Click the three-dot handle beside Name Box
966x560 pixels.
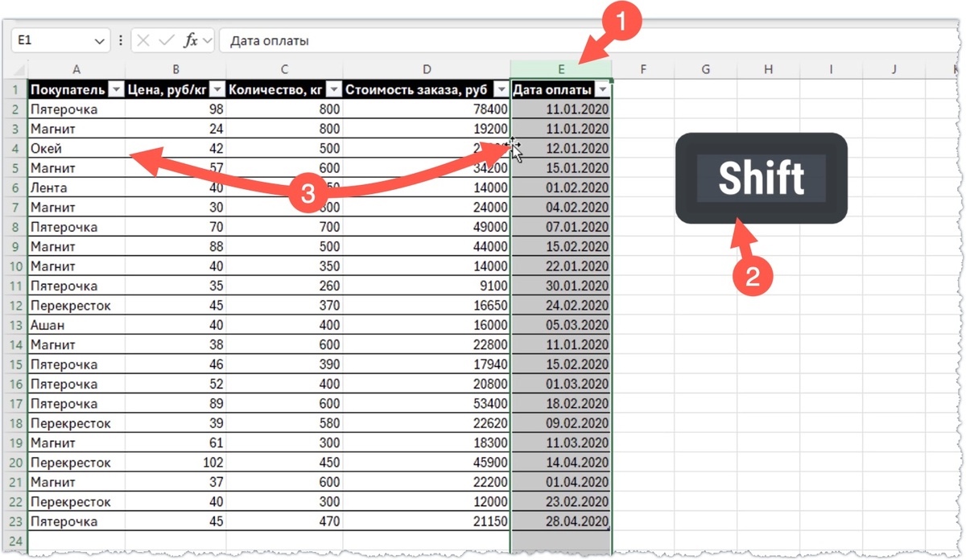[x=121, y=40]
